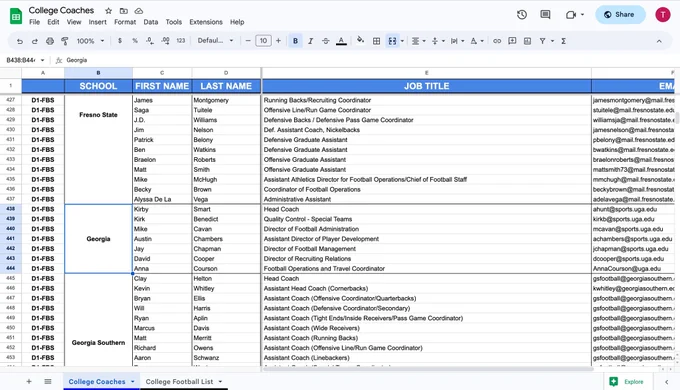The height and width of the screenshot is (390, 680).
Task: Open the File menu
Action: [x=34, y=22]
